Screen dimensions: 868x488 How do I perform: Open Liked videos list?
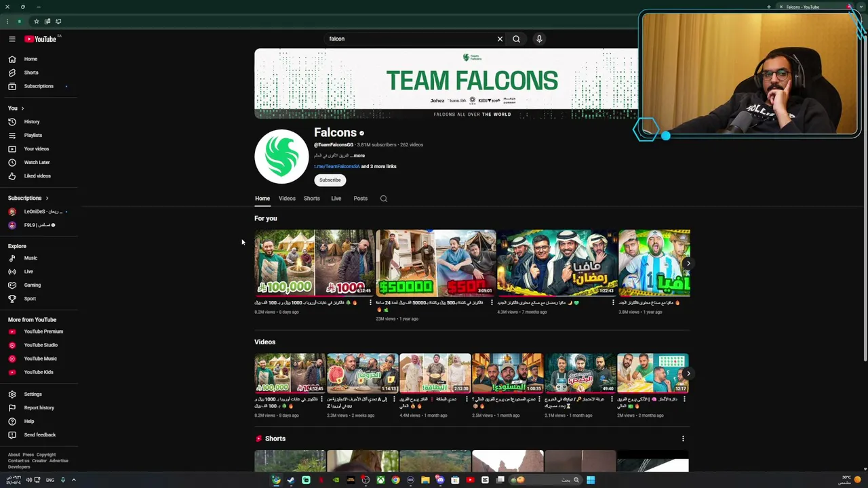click(39, 176)
